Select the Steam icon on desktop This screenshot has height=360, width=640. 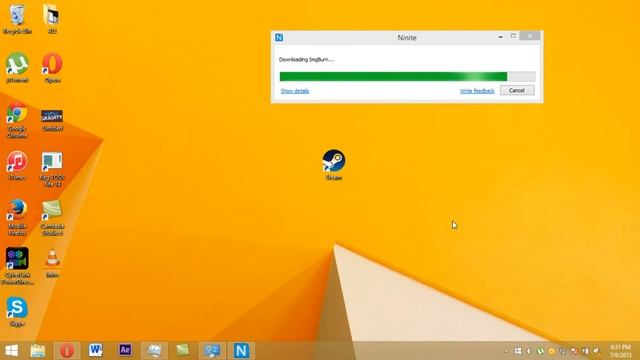[x=333, y=164]
